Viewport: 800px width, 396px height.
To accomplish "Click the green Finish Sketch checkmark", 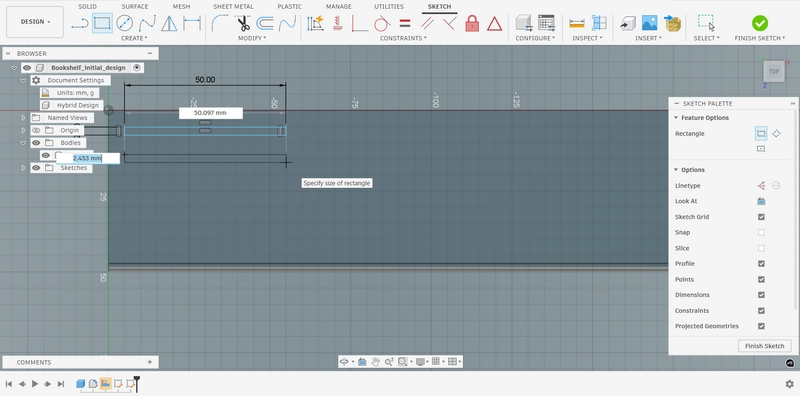I will coord(760,23).
